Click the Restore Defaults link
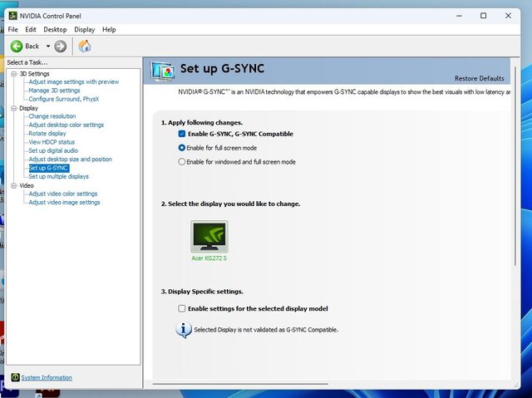Screen dimensions: 532x398 [x=479, y=79]
